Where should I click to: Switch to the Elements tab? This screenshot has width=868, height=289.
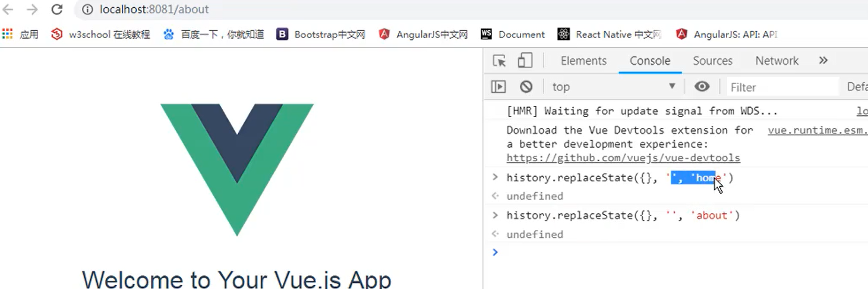(583, 61)
